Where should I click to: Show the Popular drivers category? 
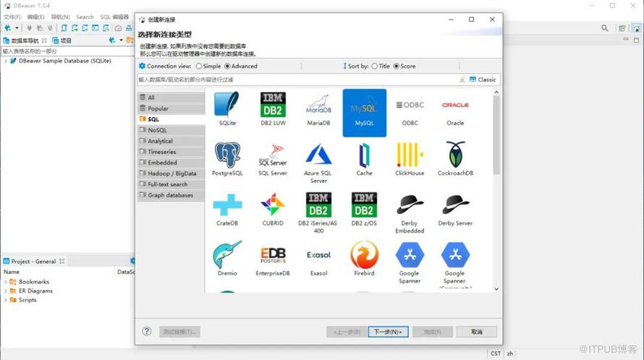(x=171, y=108)
